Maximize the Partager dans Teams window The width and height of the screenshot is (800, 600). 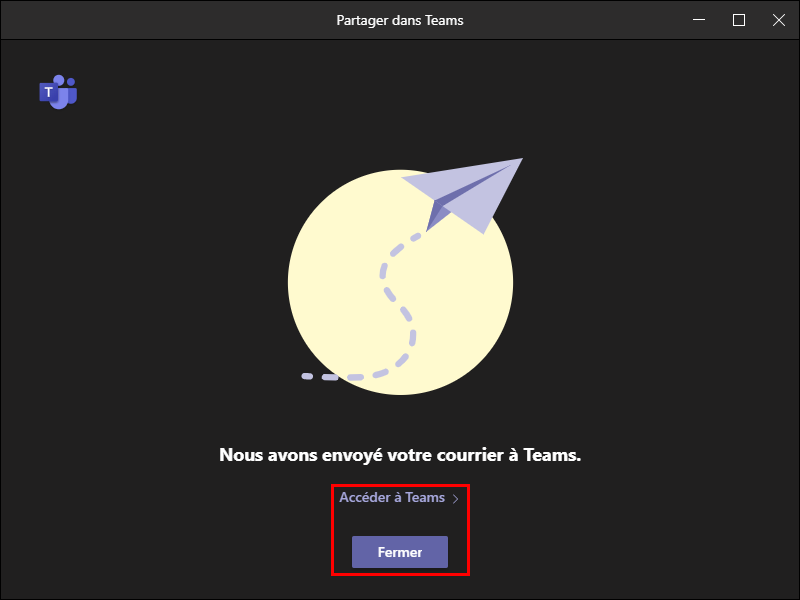[x=739, y=20]
